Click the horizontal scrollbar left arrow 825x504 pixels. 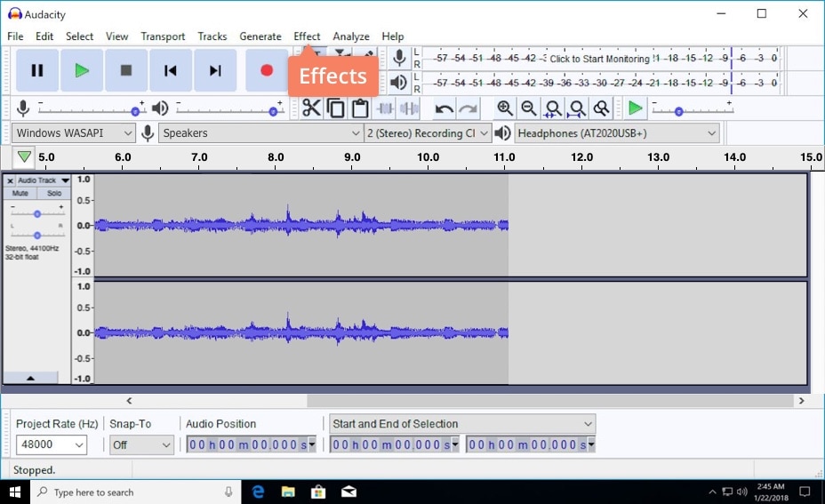(129, 401)
